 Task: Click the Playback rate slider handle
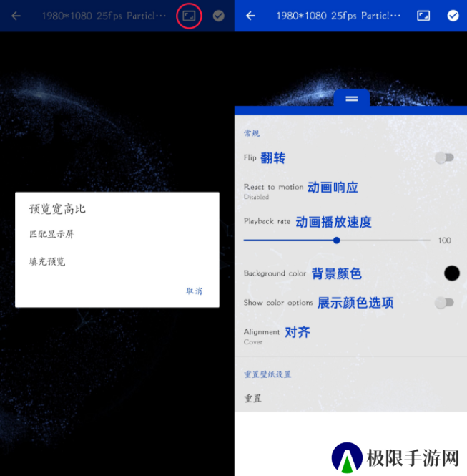tap(336, 241)
